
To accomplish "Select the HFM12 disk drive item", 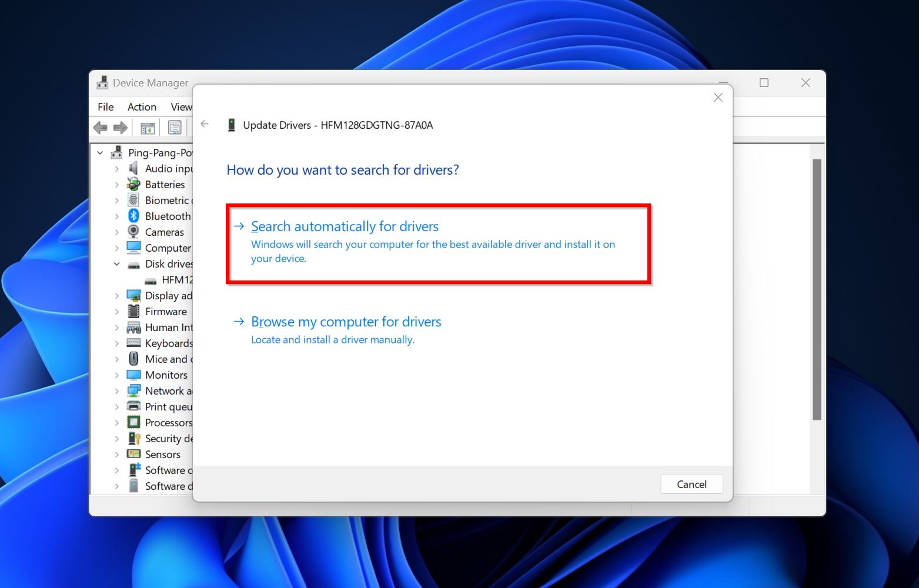I will click(x=177, y=280).
